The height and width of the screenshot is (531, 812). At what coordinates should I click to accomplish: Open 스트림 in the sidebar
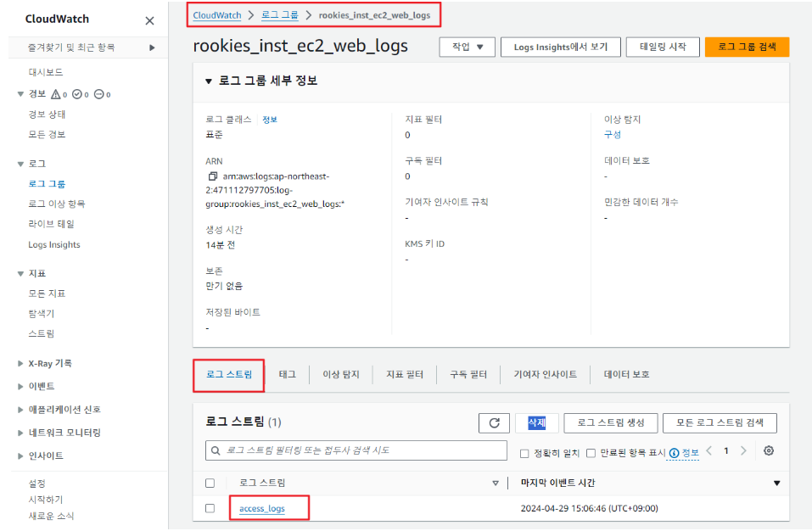pos(42,334)
